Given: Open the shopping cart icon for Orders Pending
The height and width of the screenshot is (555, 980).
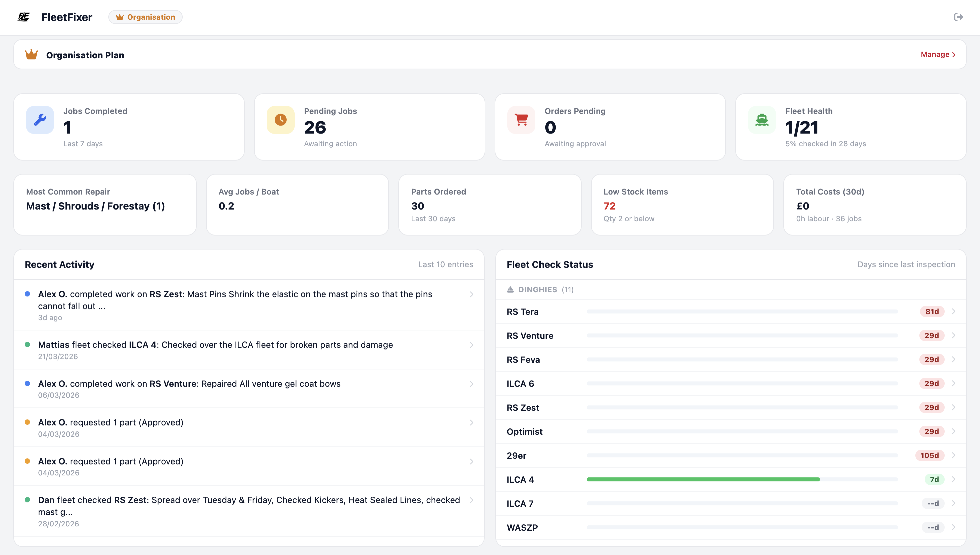Looking at the screenshot, I should (521, 119).
